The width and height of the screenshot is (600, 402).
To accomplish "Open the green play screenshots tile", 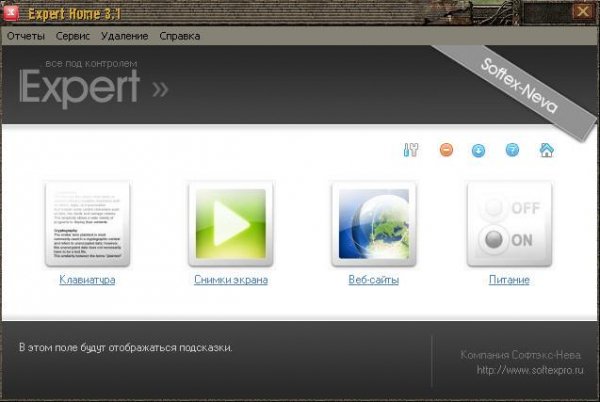I will (231, 224).
